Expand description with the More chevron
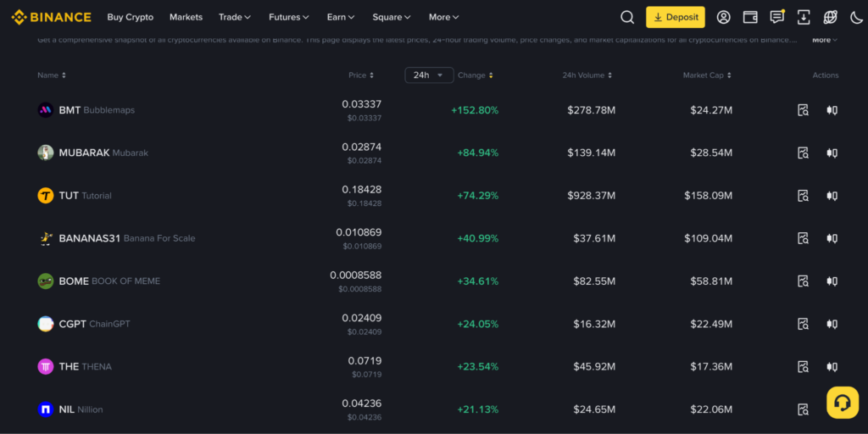Screen dimensions: 868x434 tap(825, 40)
